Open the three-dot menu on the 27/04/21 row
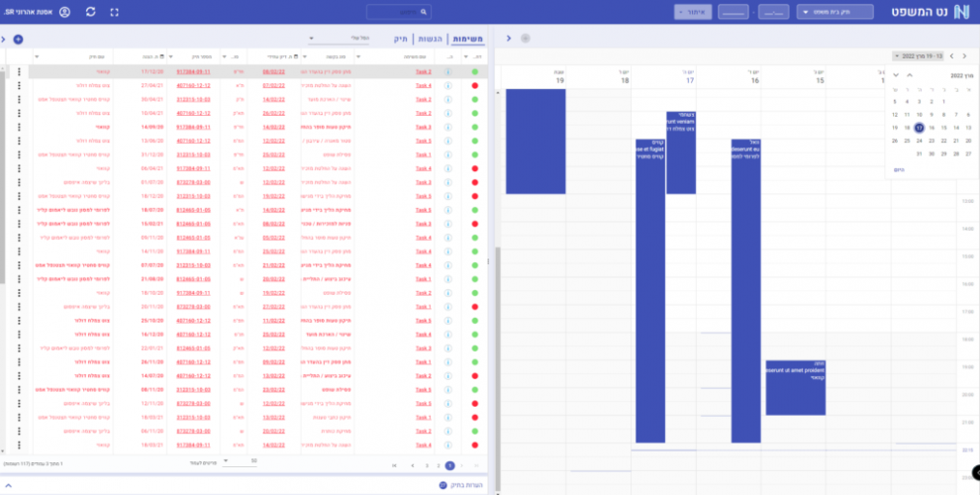This screenshot has width=980, height=495. tap(20, 85)
